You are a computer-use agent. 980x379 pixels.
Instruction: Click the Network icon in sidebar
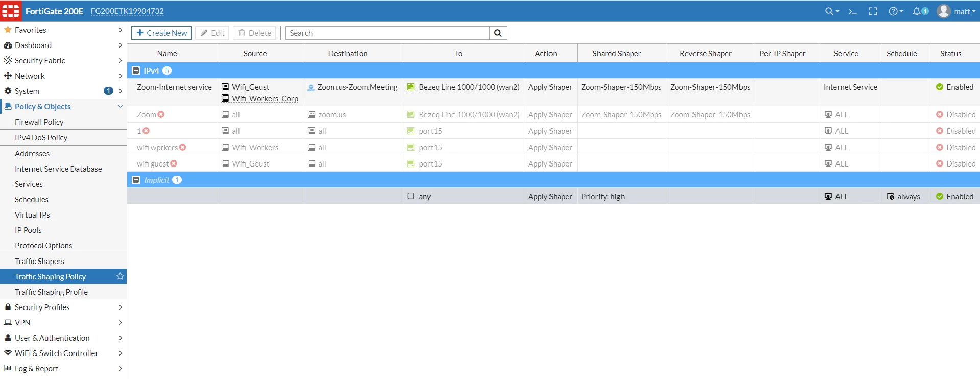point(8,76)
